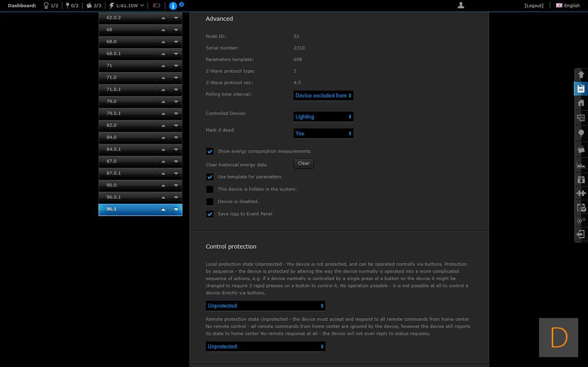Open the Polling time interval dropdown
Screen dimensions: 588x367
tap(323, 96)
